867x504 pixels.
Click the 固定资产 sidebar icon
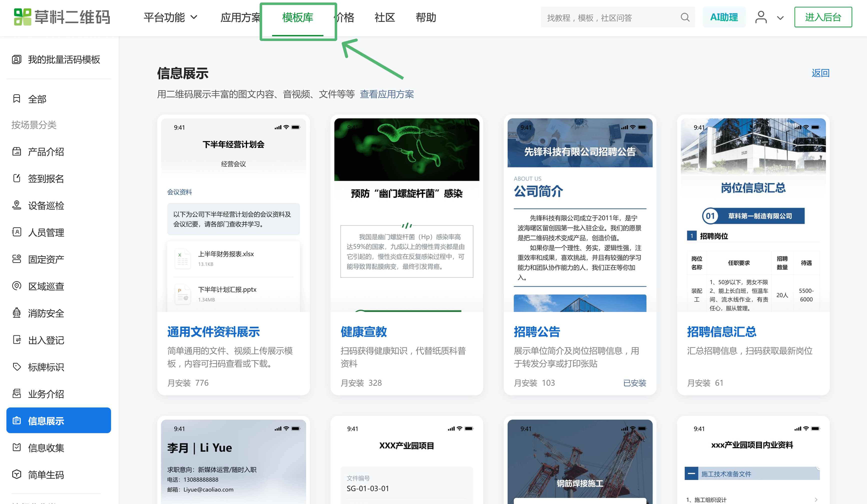(x=17, y=259)
